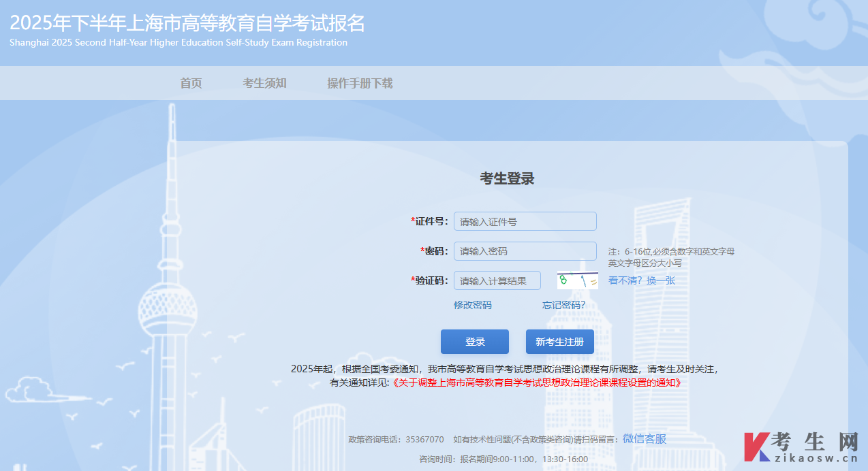Click the 验证码 captcha answer input field
Viewport: 868px width, 471px height.
pyautogui.click(x=497, y=280)
